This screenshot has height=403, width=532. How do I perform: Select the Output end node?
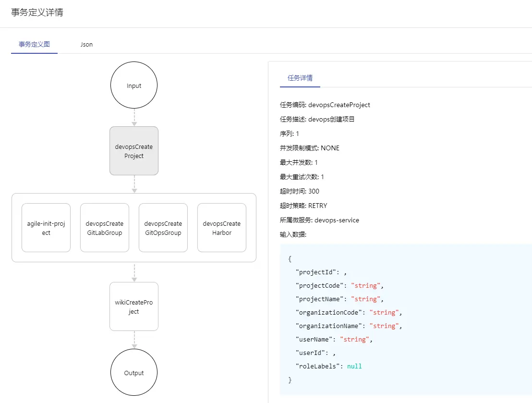[x=134, y=372]
